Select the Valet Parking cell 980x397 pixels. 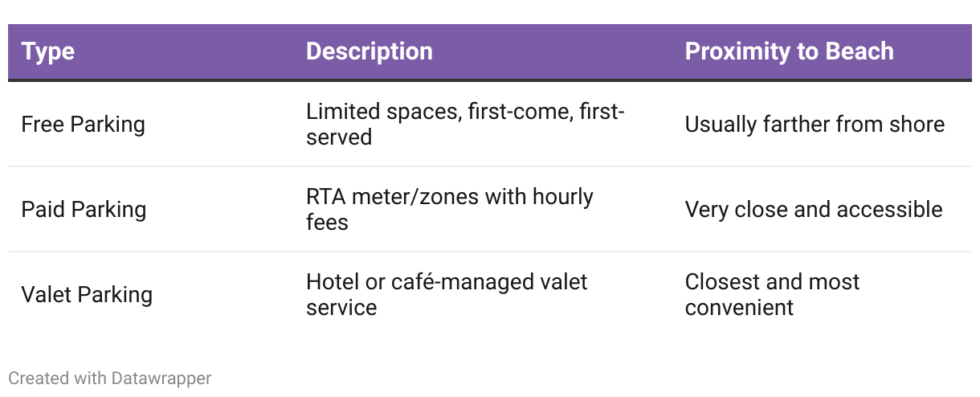pos(87,294)
